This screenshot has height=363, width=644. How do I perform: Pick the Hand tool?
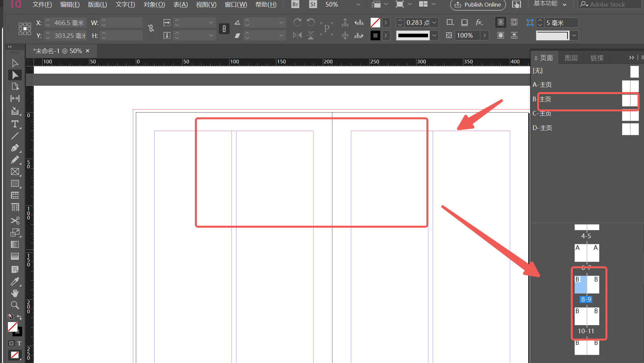[15, 293]
